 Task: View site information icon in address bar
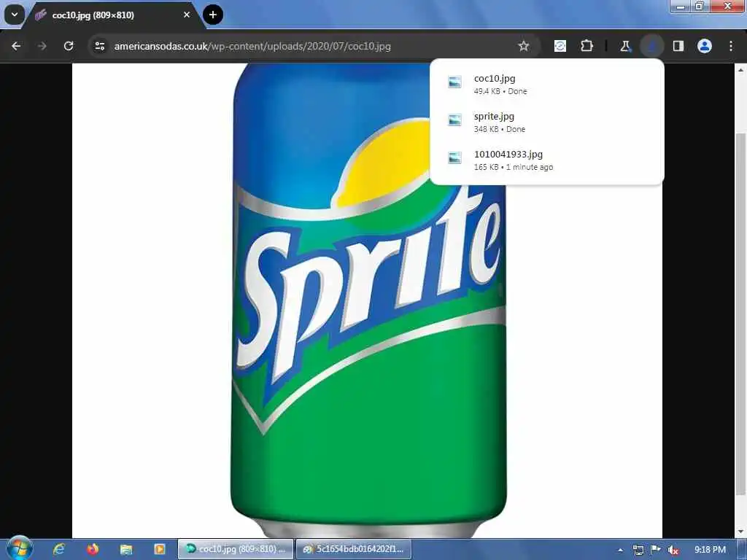pos(99,46)
